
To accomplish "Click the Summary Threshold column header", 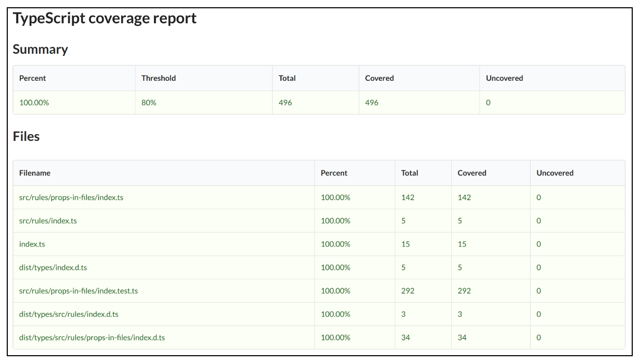I will click(x=158, y=78).
